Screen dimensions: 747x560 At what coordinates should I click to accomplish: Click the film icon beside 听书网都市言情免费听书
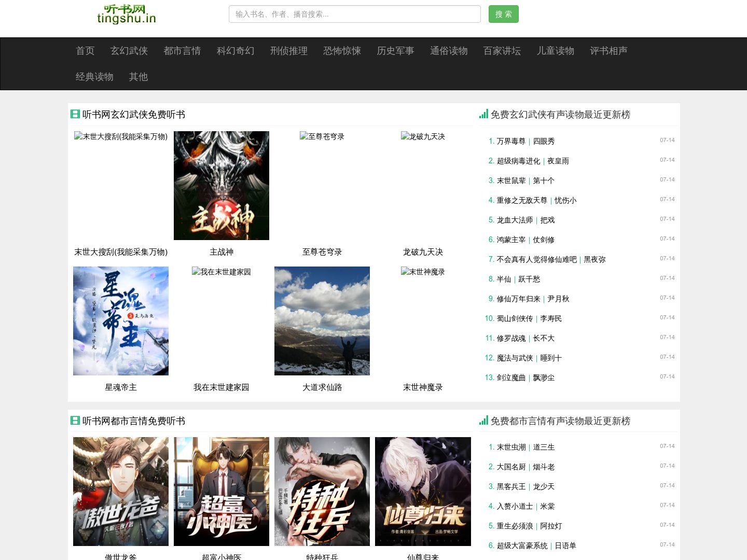coord(75,421)
